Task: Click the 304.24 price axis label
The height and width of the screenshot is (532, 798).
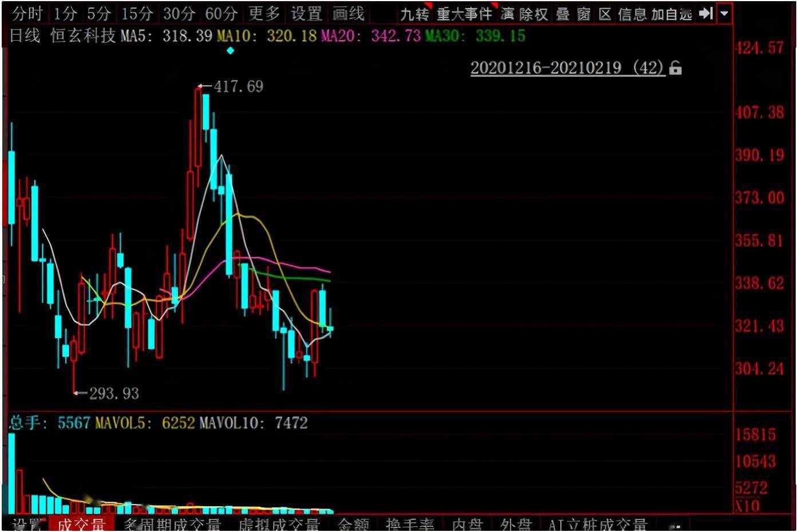Action: [759, 368]
